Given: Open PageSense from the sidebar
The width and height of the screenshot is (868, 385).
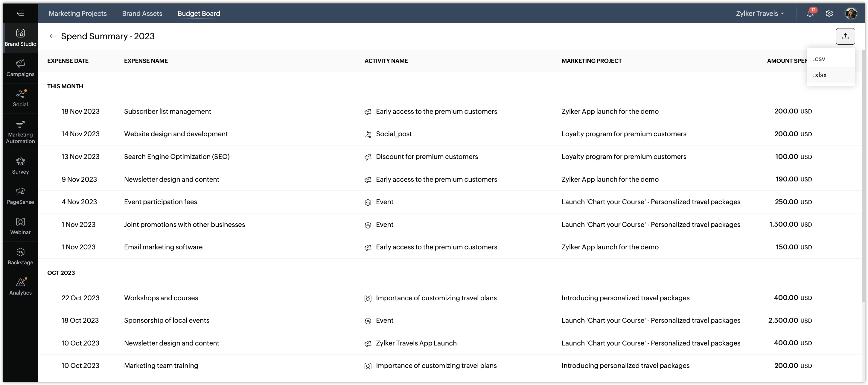Looking at the screenshot, I should [20, 196].
